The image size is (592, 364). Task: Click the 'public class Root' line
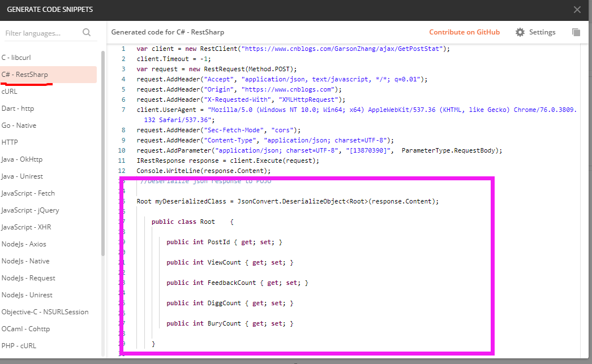192,222
